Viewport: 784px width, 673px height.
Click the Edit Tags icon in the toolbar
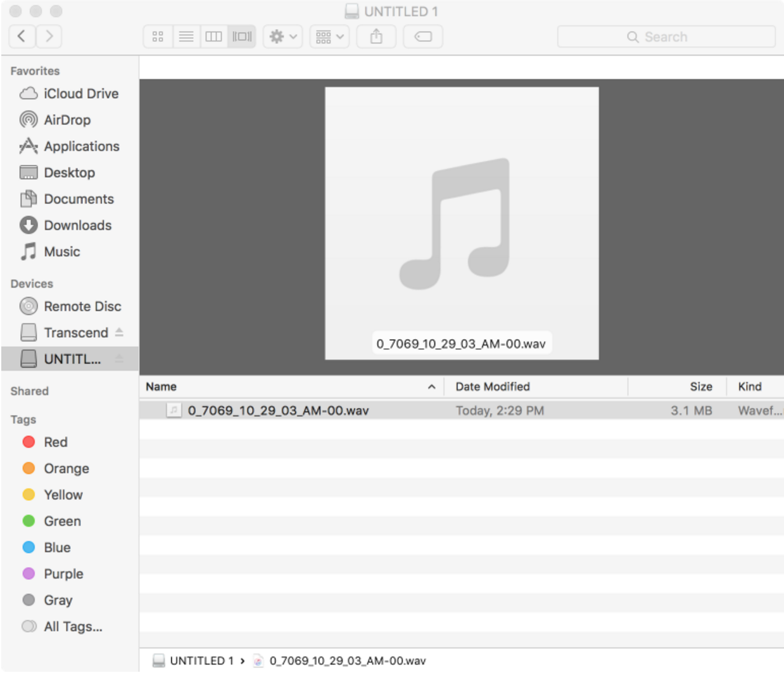click(x=422, y=36)
